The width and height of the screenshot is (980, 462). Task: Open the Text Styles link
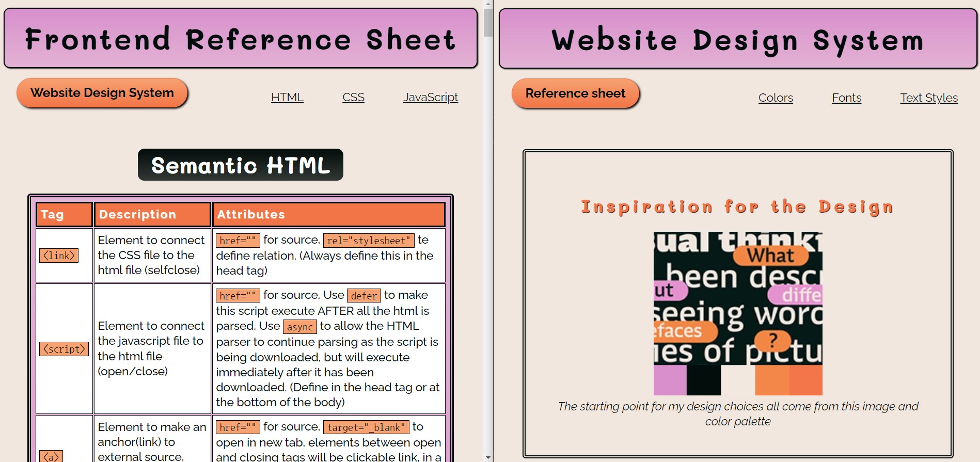(x=929, y=98)
